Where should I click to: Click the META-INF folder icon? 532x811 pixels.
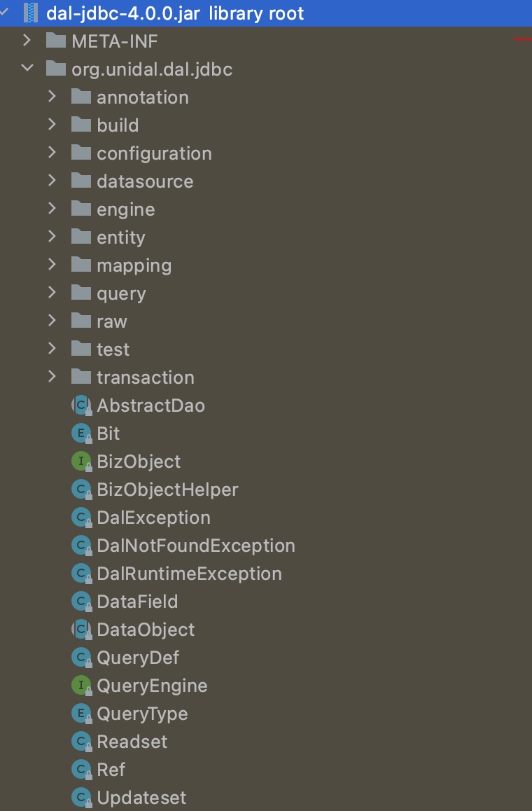click(x=56, y=41)
